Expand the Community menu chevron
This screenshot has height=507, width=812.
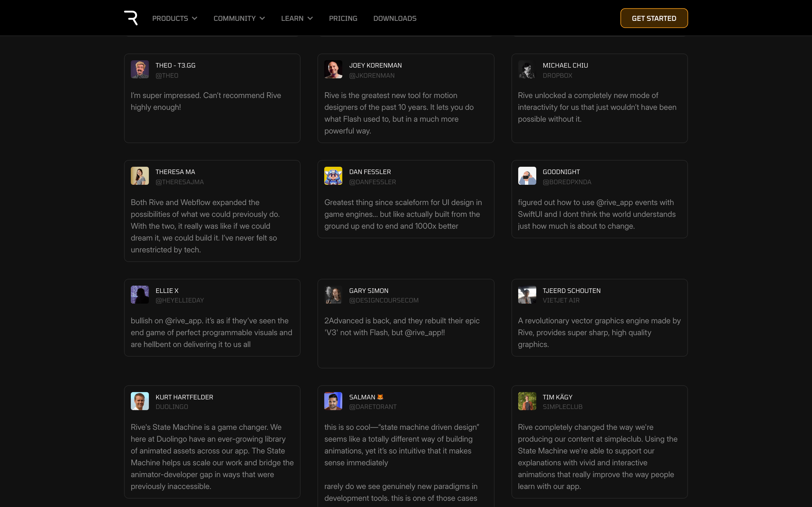[262, 18]
